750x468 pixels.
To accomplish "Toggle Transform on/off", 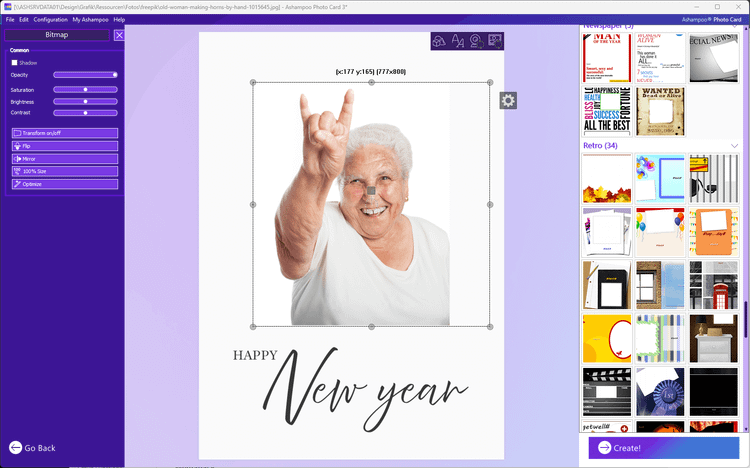I will [x=65, y=133].
